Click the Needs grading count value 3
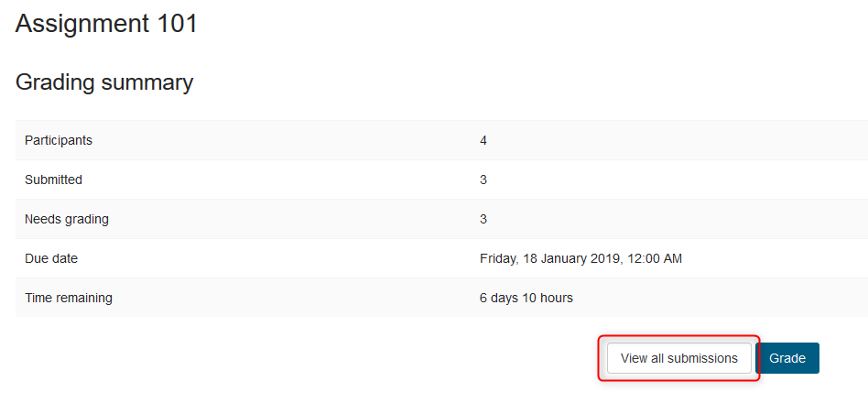The image size is (868, 403). point(483,219)
